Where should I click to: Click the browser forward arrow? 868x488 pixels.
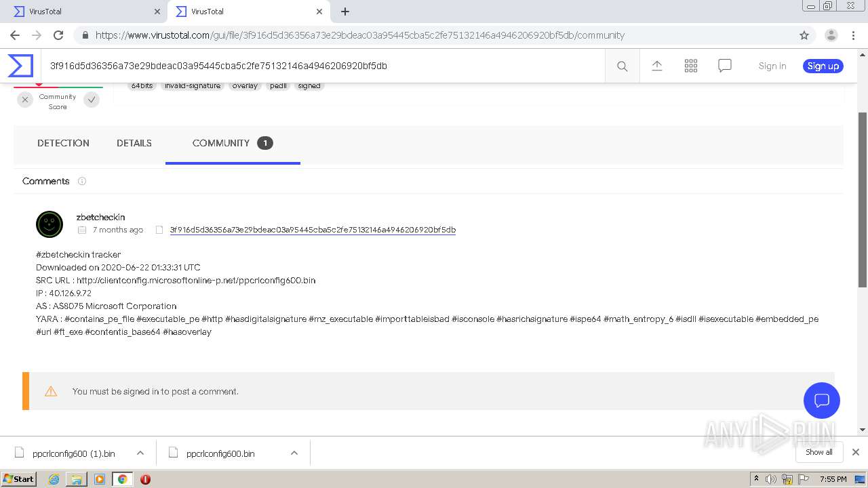click(36, 35)
